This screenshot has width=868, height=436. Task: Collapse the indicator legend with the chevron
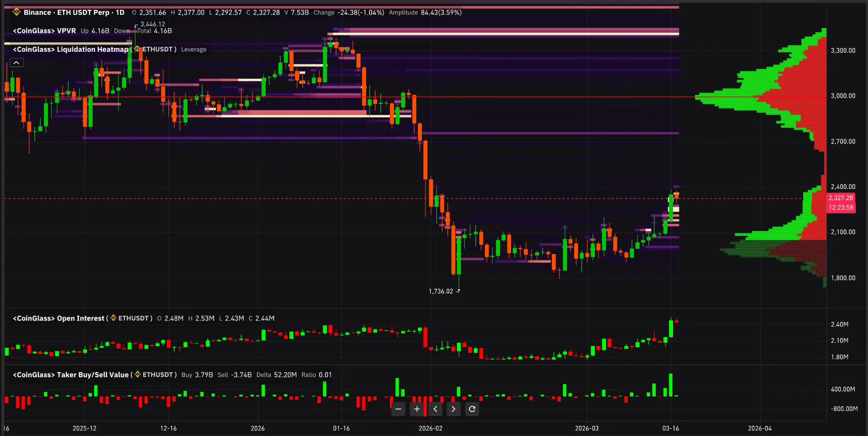pyautogui.click(x=16, y=62)
